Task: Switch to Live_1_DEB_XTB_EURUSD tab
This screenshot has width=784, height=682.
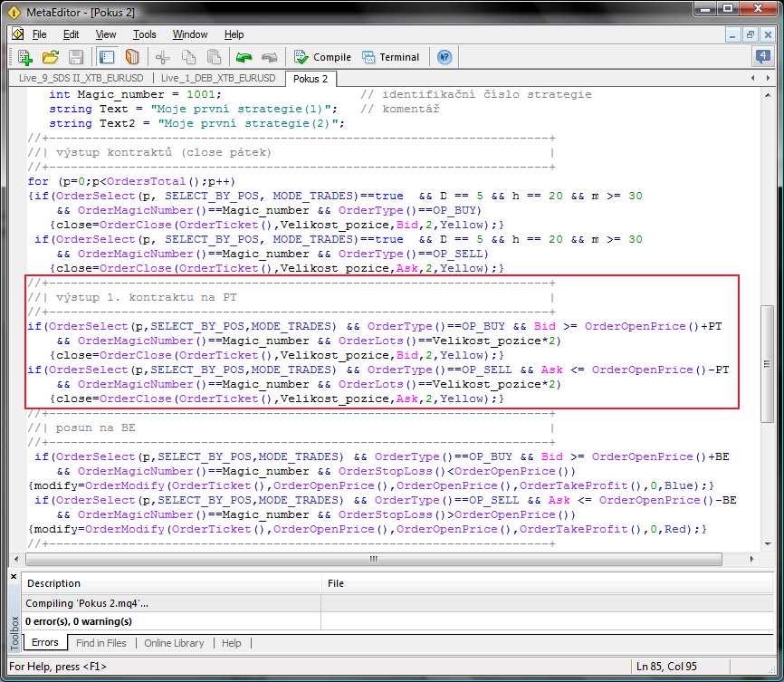Action: tap(218, 78)
